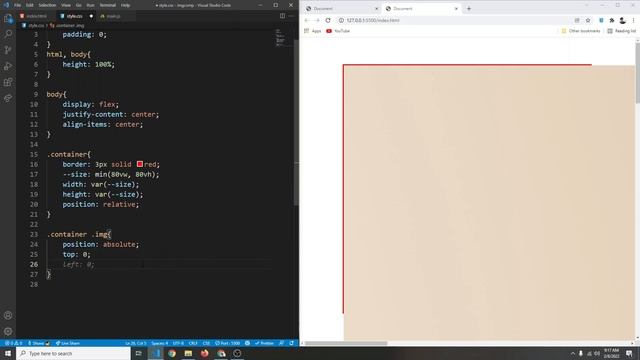Open the Chrome Extensions puzzle icon
Image resolution: width=640 pixels, height=360 pixels.
point(611,20)
